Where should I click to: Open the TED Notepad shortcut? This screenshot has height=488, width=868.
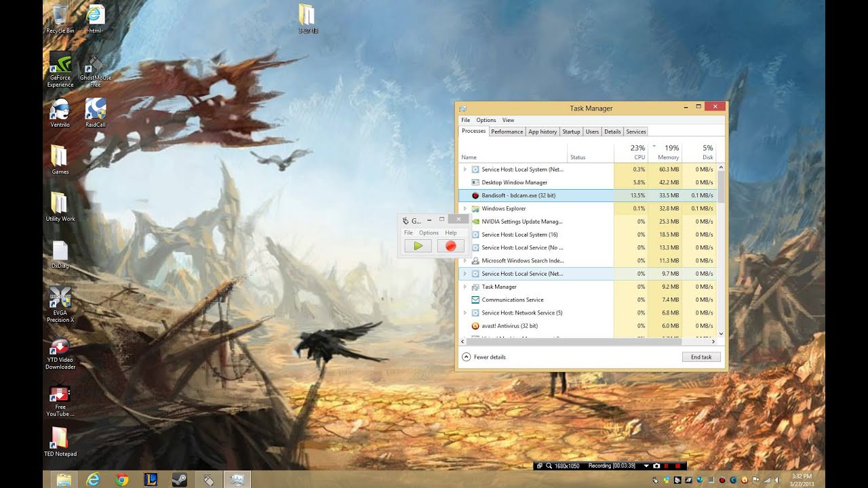click(x=60, y=441)
